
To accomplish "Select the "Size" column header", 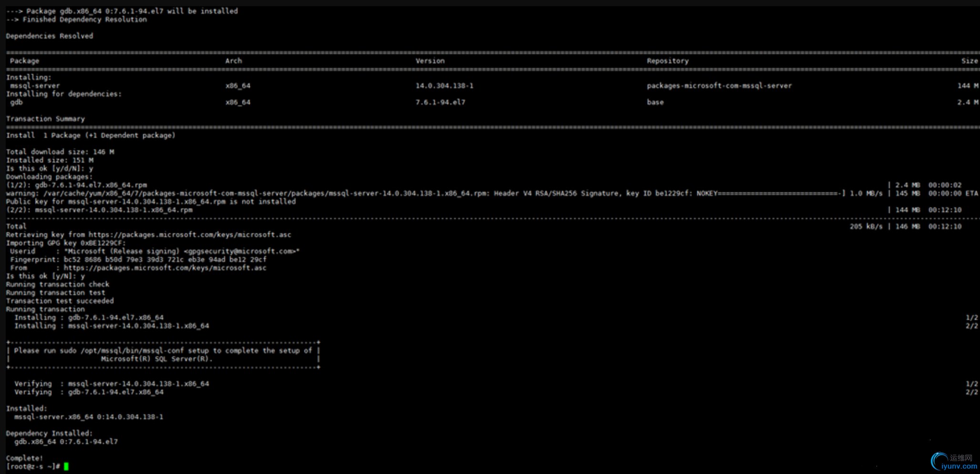I will pyautogui.click(x=970, y=61).
